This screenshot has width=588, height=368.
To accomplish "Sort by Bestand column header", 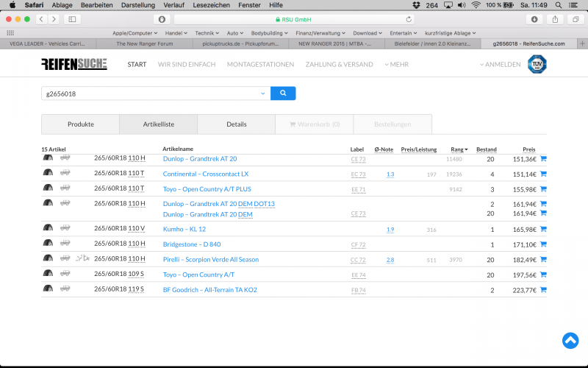I will tap(487, 149).
